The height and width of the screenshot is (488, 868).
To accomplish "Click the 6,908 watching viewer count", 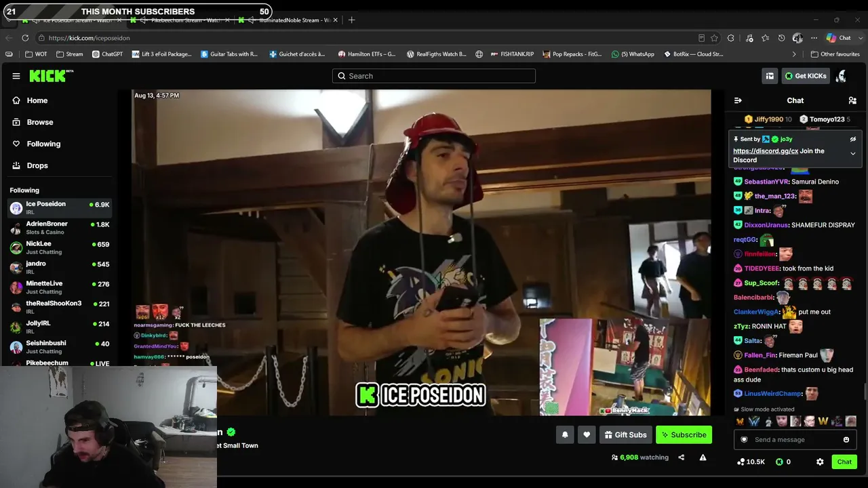I will point(639,457).
